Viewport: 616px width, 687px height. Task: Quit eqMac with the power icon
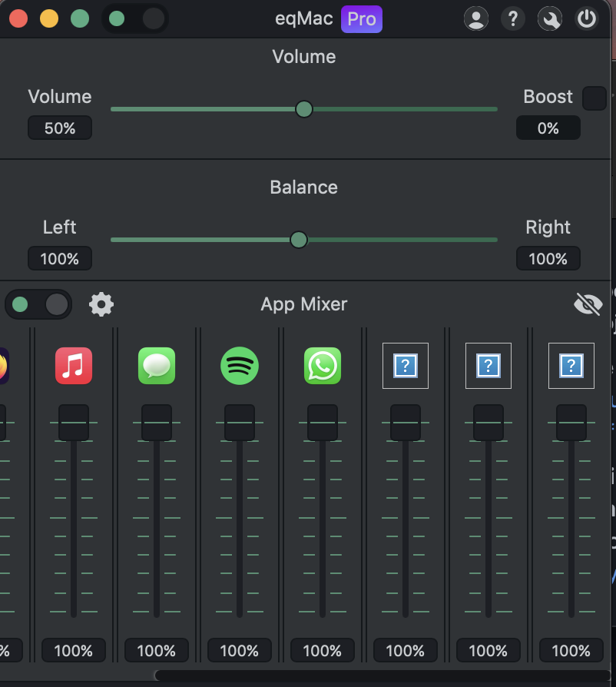[587, 18]
